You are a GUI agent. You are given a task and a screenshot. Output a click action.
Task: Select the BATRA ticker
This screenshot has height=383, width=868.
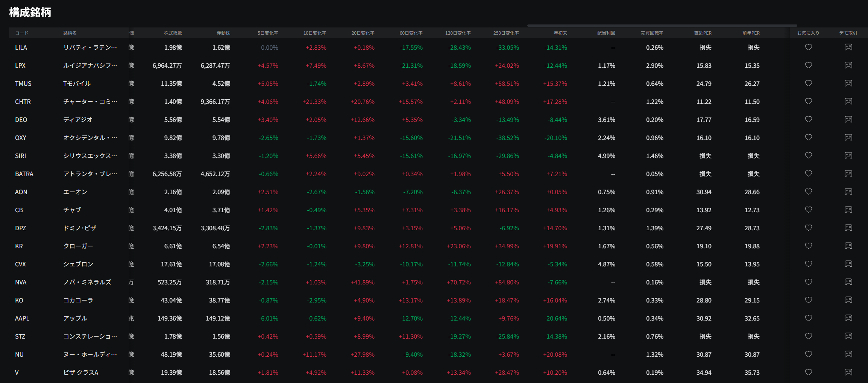[24, 174]
